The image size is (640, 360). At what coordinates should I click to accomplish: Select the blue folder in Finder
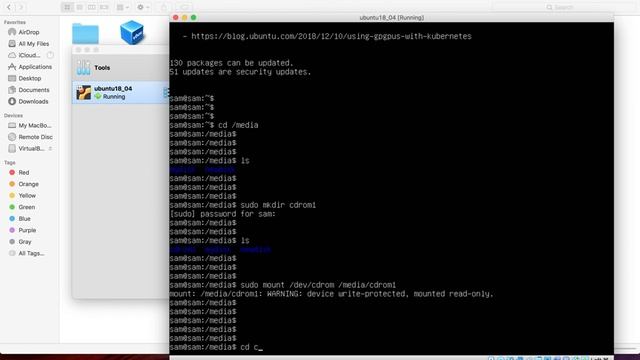(85, 33)
